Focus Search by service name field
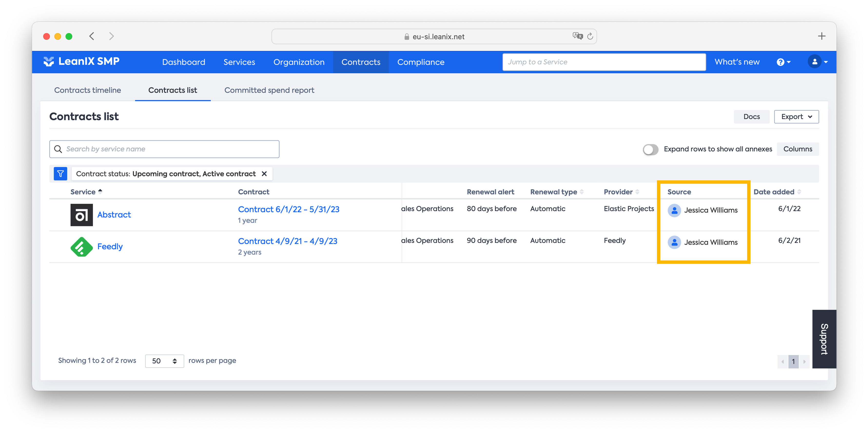Screen dimensions: 868x433 [165, 149]
